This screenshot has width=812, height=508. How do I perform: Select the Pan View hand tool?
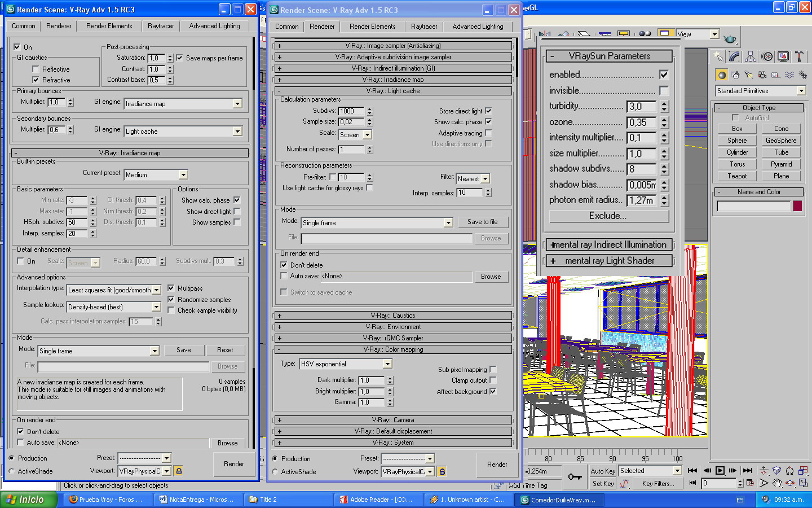[x=777, y=483]
